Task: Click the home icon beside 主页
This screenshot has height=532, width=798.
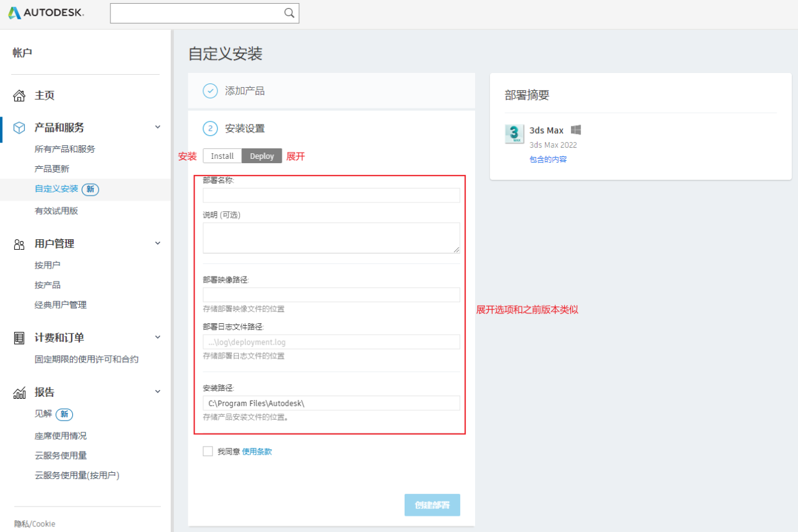Action: pyautogui.click(x=19, y=95)
